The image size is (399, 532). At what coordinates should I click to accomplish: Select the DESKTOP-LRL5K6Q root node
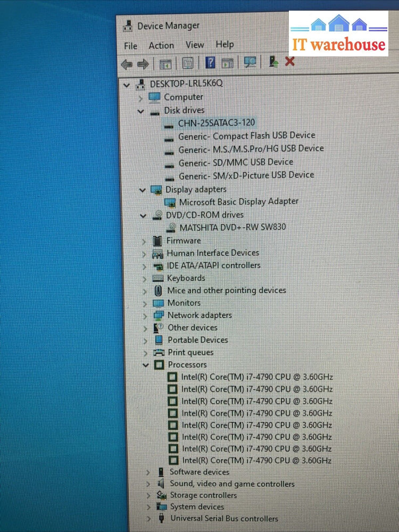(186, 84)
